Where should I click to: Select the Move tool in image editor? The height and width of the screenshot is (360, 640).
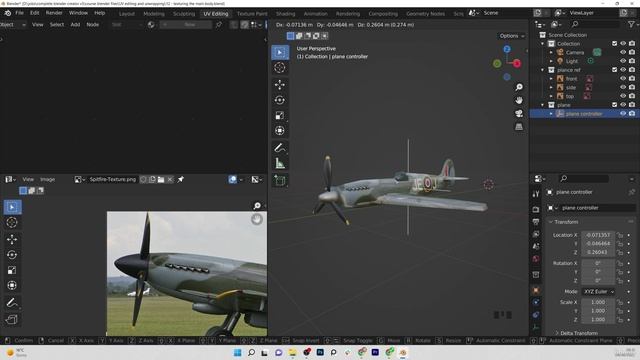(12, 239)
